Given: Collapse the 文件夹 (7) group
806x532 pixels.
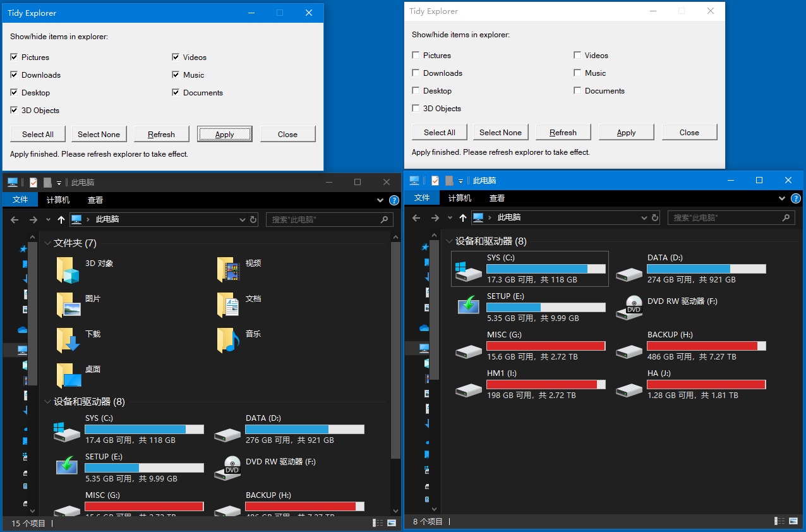Looking at the screenshot, I should pos(47,243).
